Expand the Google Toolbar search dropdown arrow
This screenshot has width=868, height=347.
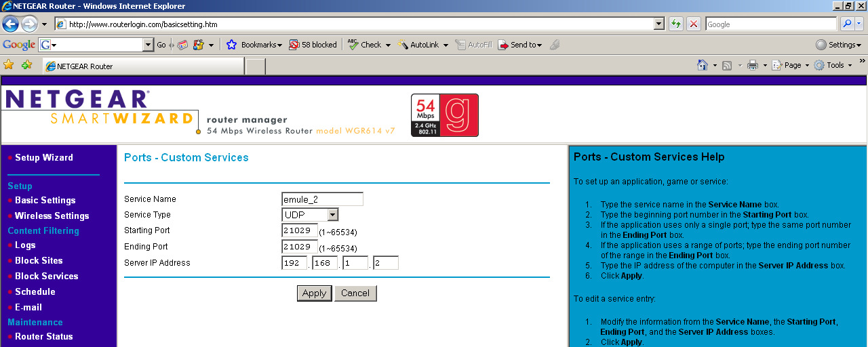tap(149, 45)
